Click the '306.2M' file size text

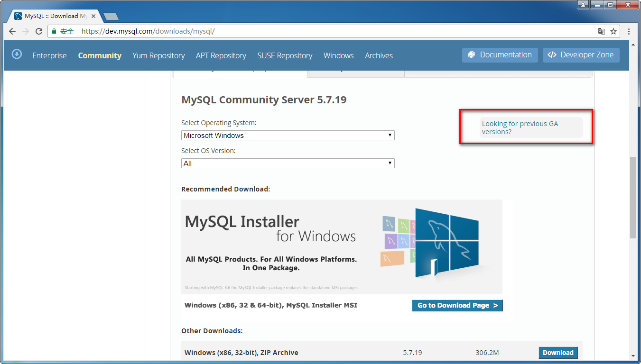coord(487,353)
